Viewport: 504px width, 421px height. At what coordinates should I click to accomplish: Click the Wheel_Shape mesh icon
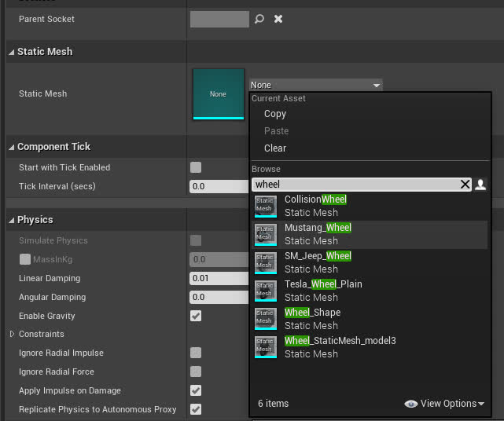point(266,319)
